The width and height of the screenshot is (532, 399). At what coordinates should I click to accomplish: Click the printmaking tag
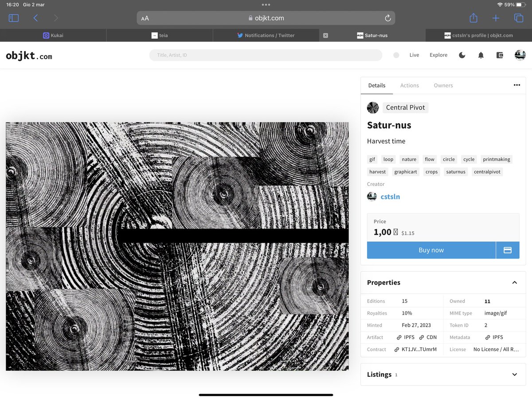(497, 159)
